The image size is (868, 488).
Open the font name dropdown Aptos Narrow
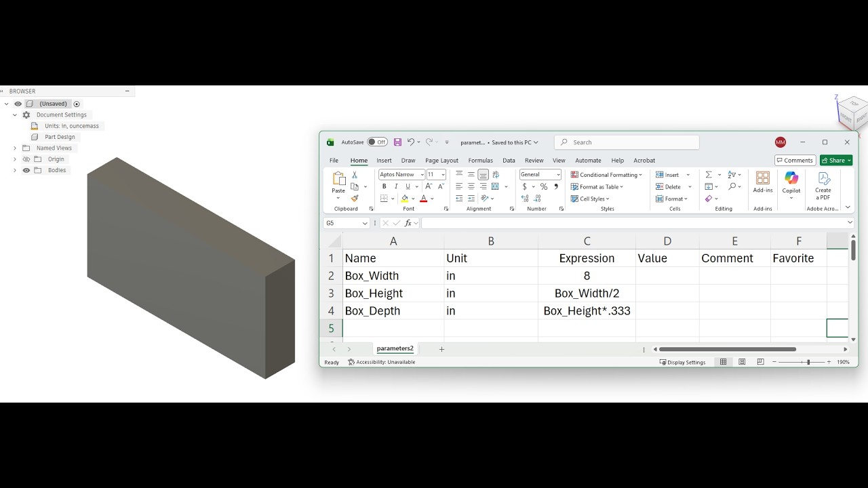click(x=422, y=175)
